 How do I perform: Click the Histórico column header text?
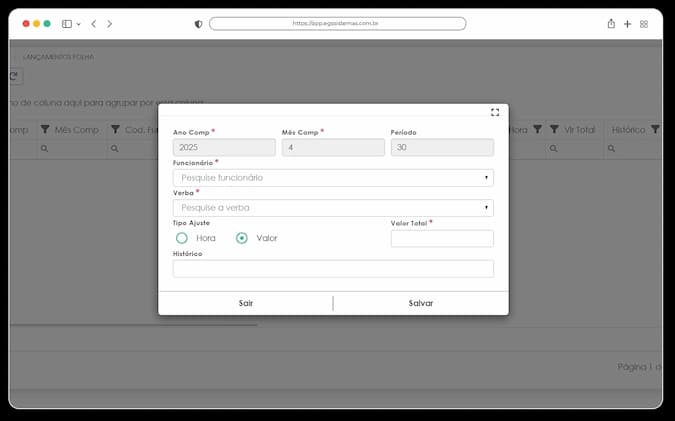[x=629, y=130]
